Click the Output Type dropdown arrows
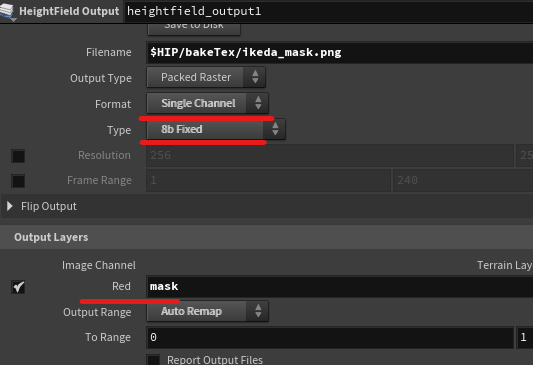This screenshot has width=533, height=365. click(x=255, y=77)
